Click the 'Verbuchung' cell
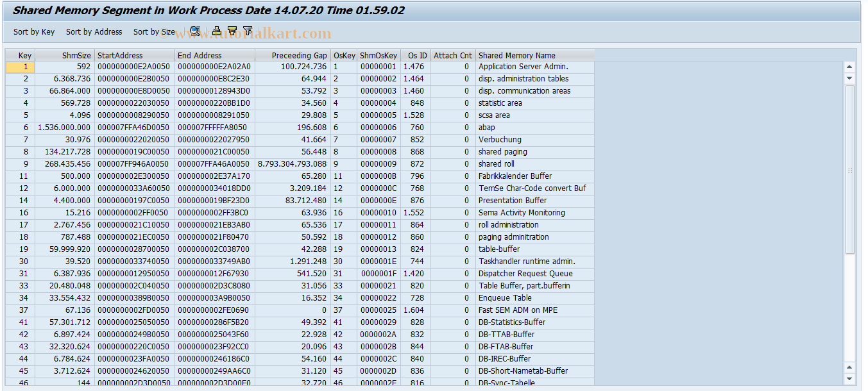 [535, 140]
